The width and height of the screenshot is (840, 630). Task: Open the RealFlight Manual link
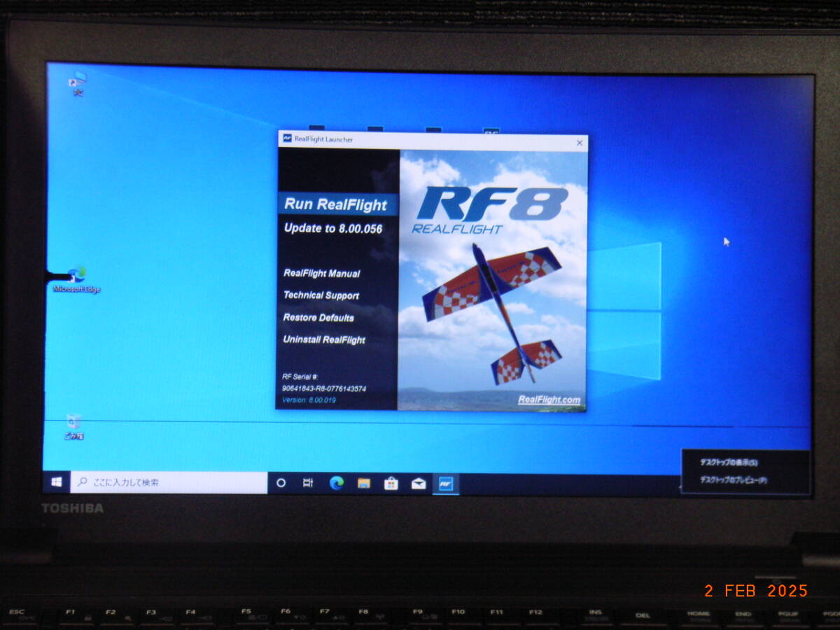(321, 274)
